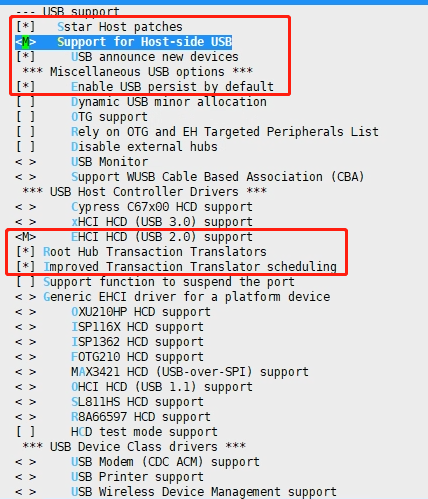Viewport: 428px width, 499px height.
Task: Enable Support function to suspend the port
Action: [x=155, y=282]
